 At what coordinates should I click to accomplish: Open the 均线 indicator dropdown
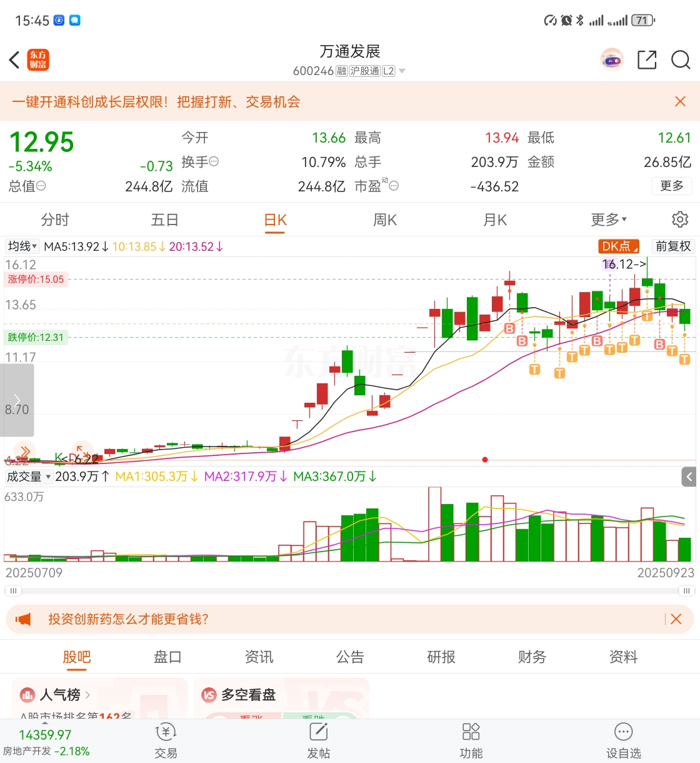22,246
